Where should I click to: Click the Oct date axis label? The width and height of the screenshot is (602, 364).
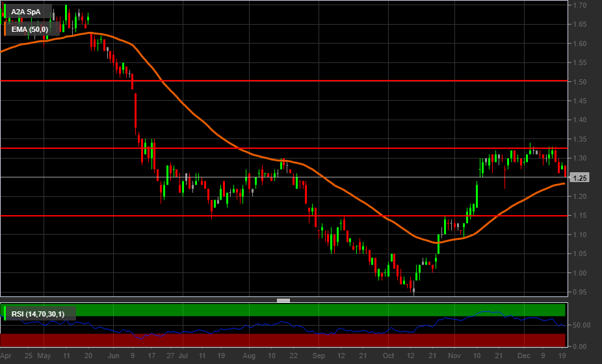coord(389,356)
